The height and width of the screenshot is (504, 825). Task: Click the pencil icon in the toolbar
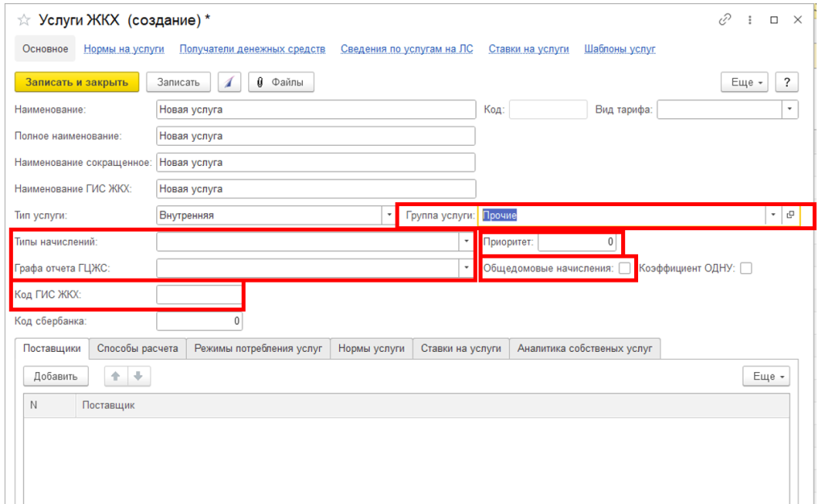(x=230, y=82)
